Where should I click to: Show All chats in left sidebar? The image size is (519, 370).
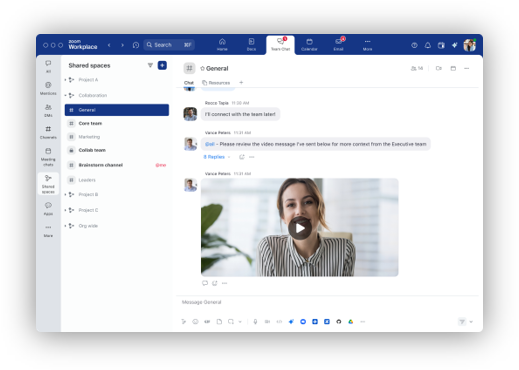tap(48, 66)
